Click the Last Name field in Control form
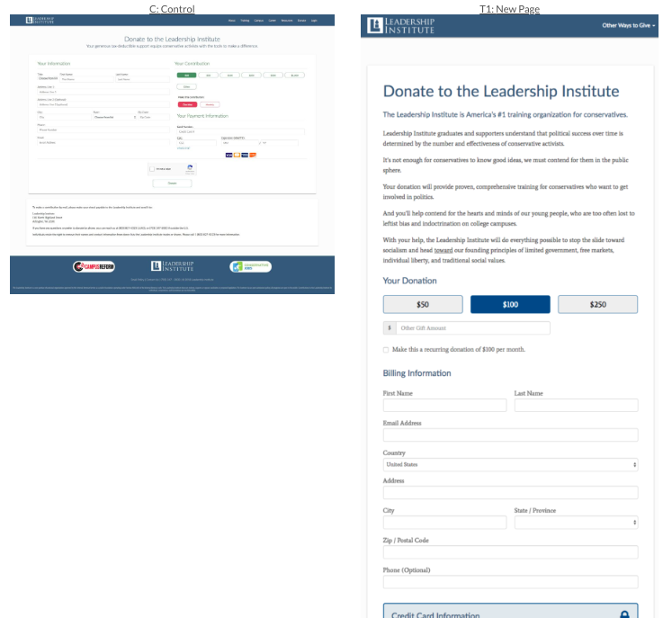Image resolution: width=672 pixels, height=618 pixels. (143, 79)
